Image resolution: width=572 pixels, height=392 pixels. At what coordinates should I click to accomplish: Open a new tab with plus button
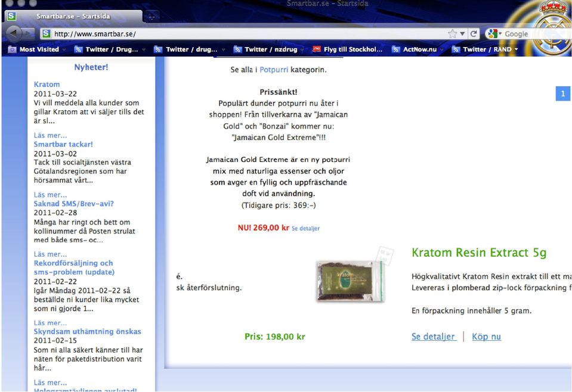pos(151,17)
